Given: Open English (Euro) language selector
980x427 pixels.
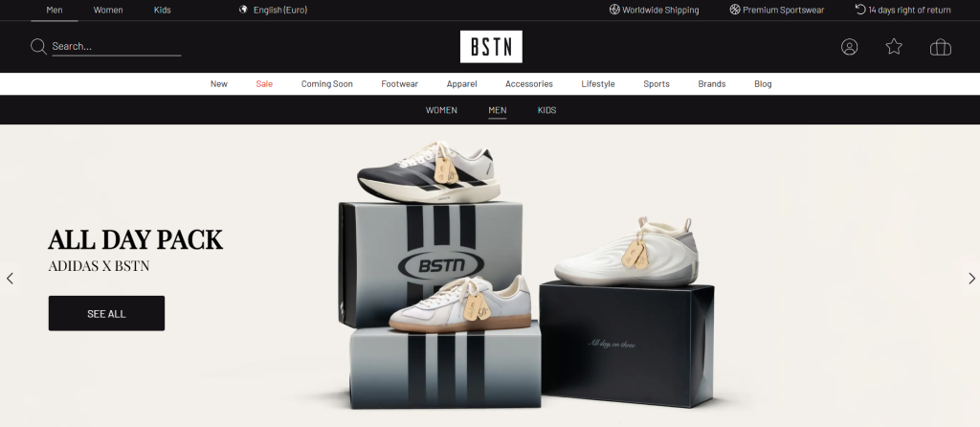Looking at the screenshot, I should click(x=280, y=10).
